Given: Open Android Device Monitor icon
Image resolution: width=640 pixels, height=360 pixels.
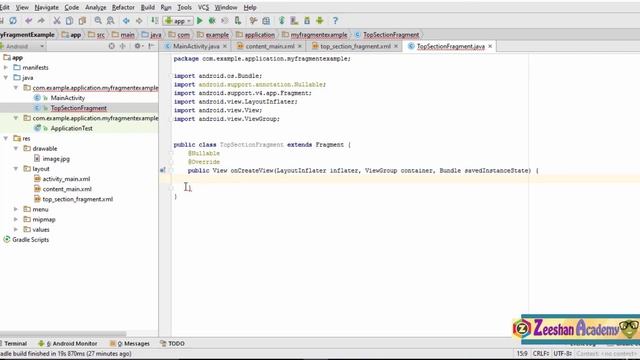Looking at the screenshot, I should click(x=320, y=20).
